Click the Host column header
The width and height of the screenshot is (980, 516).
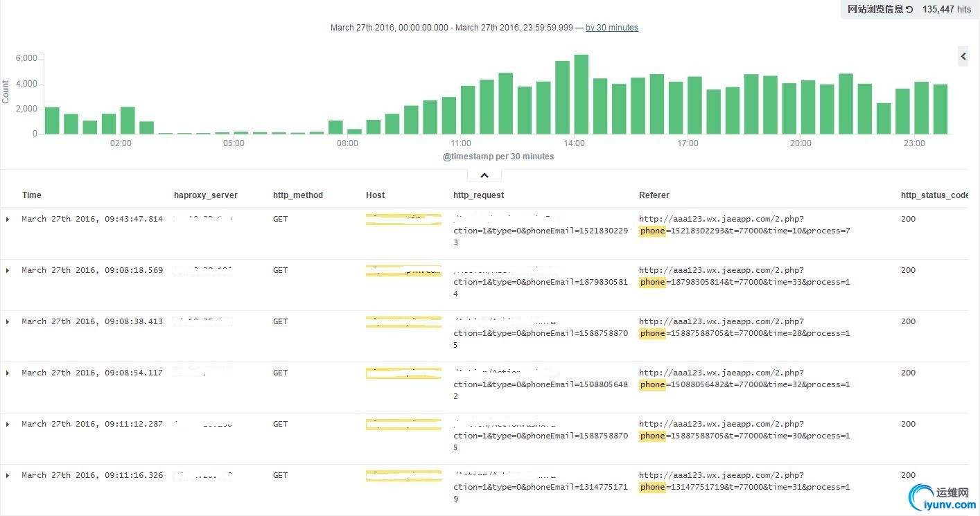tap(375, 195)
